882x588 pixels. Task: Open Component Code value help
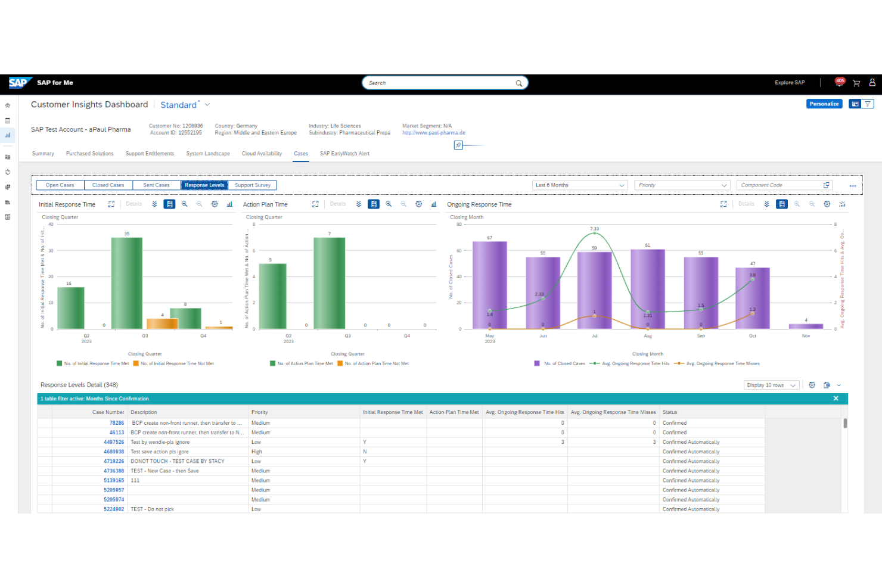pos(827,185)
